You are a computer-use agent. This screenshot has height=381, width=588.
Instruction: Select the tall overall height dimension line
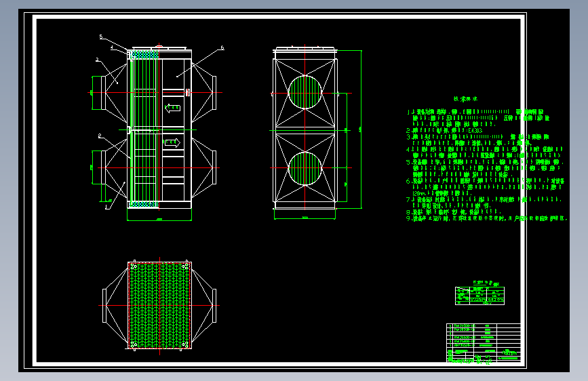[x=361, y=129]
